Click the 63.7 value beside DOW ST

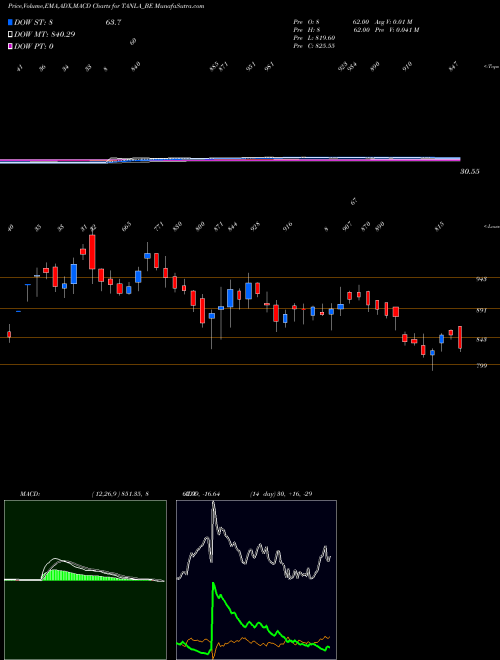tap(113, 23)
